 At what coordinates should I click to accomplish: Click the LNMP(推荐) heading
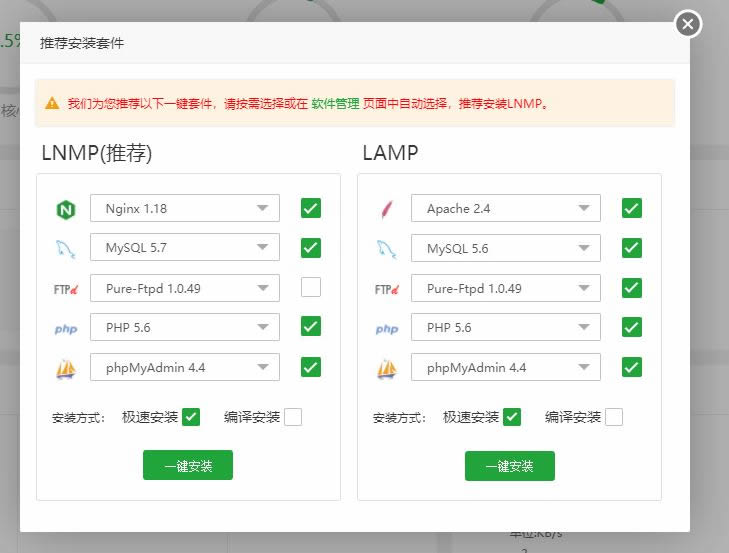(x=97, y=153)
